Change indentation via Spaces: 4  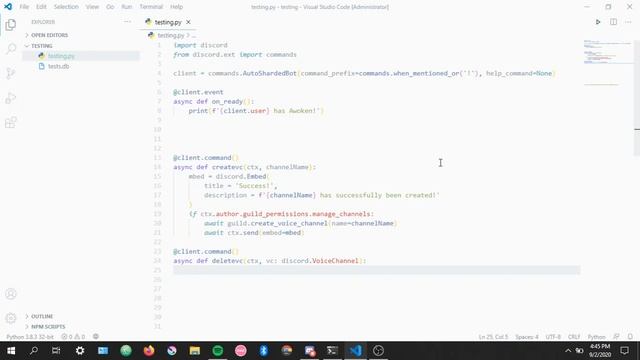(527, 337)
